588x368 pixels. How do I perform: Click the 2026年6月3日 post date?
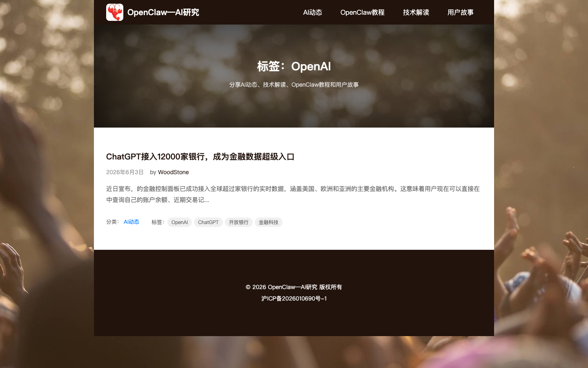click(x=125, y=172)
